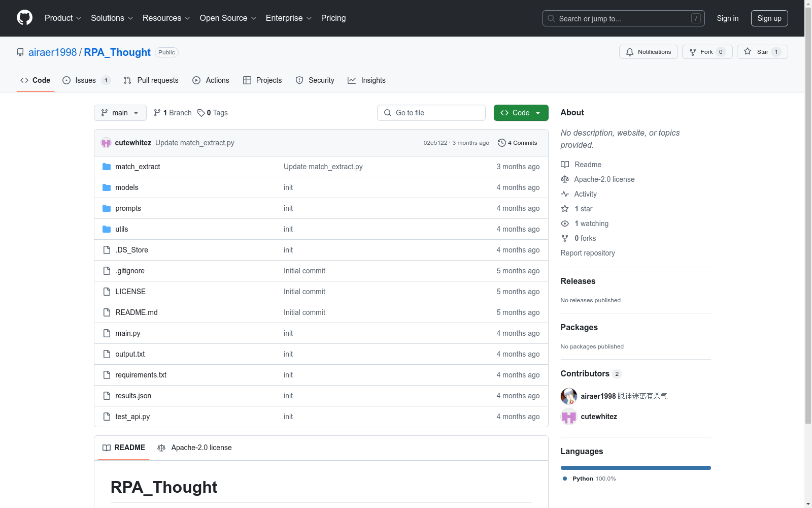Click the Sign up button

coord(769,18)
